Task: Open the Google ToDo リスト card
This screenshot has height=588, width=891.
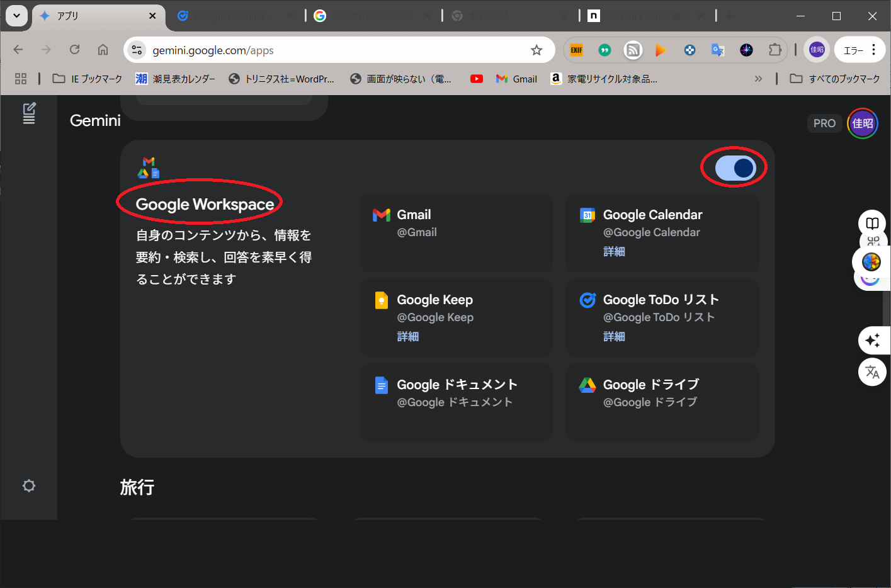Action: (x=662, y=317)
